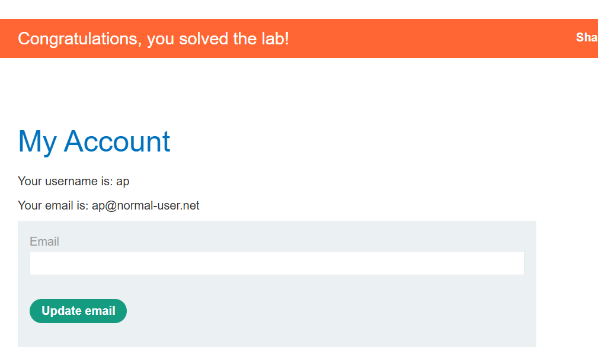Image resolution: width=598 pixels, height=364 pixels.
Task: Click the My Account heading
Action: [94, 141]
